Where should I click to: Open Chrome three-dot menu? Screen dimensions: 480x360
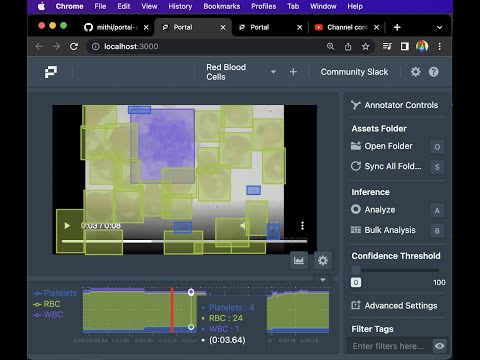point(440,46)
